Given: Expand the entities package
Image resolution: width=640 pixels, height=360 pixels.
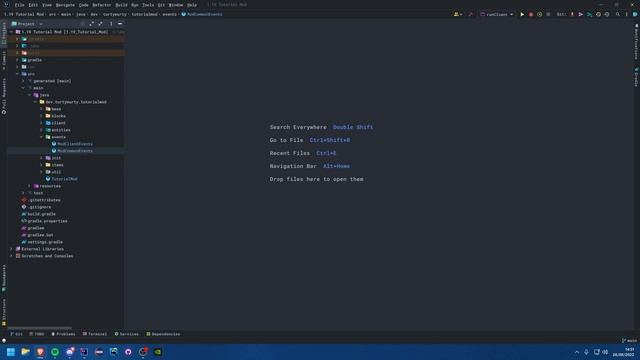Looking at the screenshot, I should (x=41, y=130).
